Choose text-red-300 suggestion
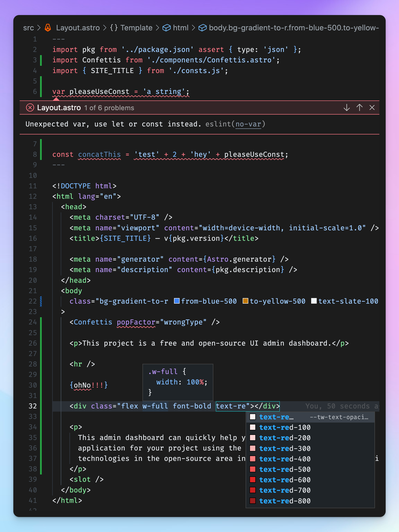The image size is (399, 532). point(310,449)
